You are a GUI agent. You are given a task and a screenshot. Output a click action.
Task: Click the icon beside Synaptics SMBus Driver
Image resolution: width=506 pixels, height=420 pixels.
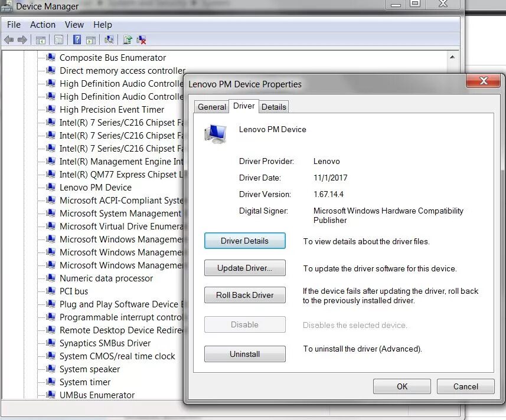coord(50,342)
